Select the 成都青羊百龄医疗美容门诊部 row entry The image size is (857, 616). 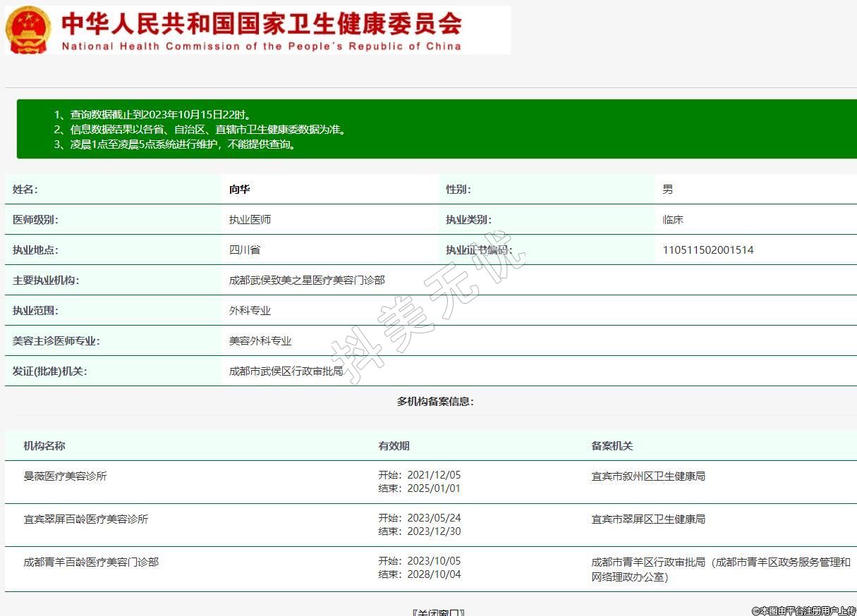click(91, 562)
